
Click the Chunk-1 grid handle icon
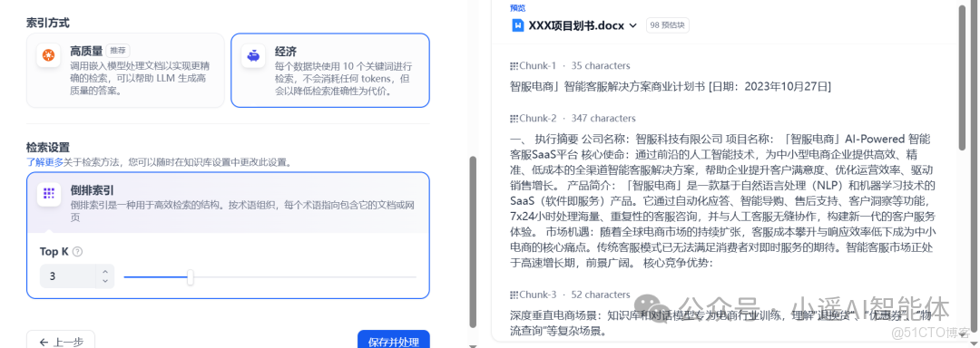[514, 66]
